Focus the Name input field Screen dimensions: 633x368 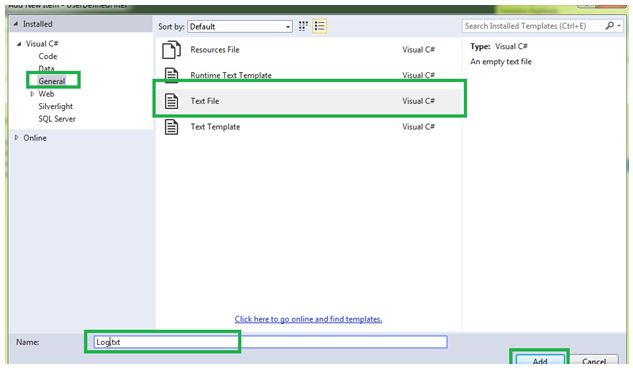point(270,342)
